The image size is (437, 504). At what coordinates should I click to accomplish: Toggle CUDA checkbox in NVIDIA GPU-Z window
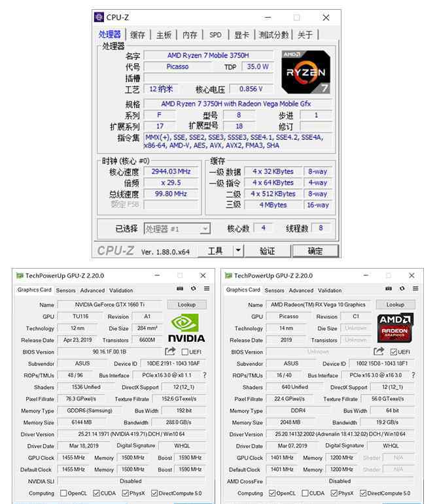tap(96, 493)
